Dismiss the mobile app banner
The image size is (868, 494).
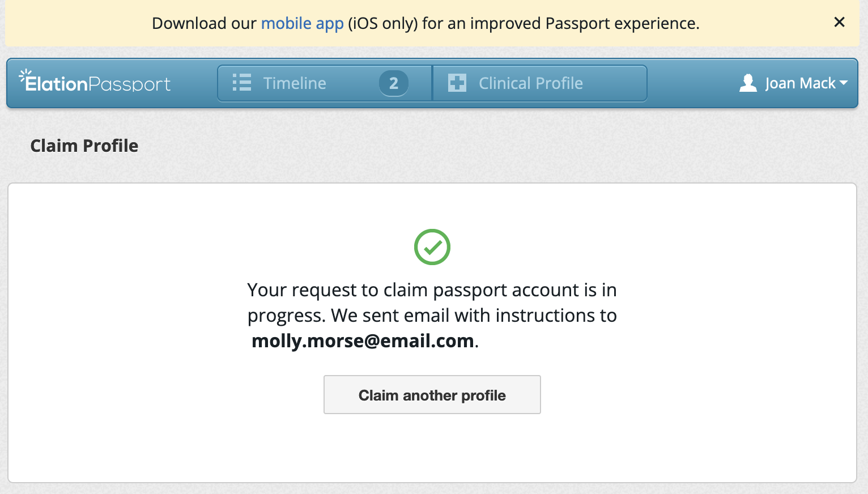(x=839, y=23)
